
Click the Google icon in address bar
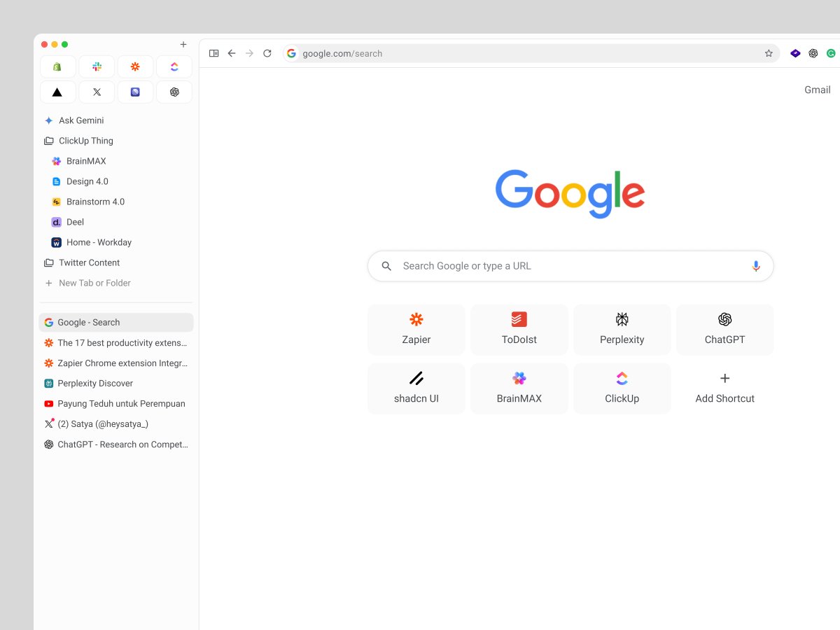[291, 53]
